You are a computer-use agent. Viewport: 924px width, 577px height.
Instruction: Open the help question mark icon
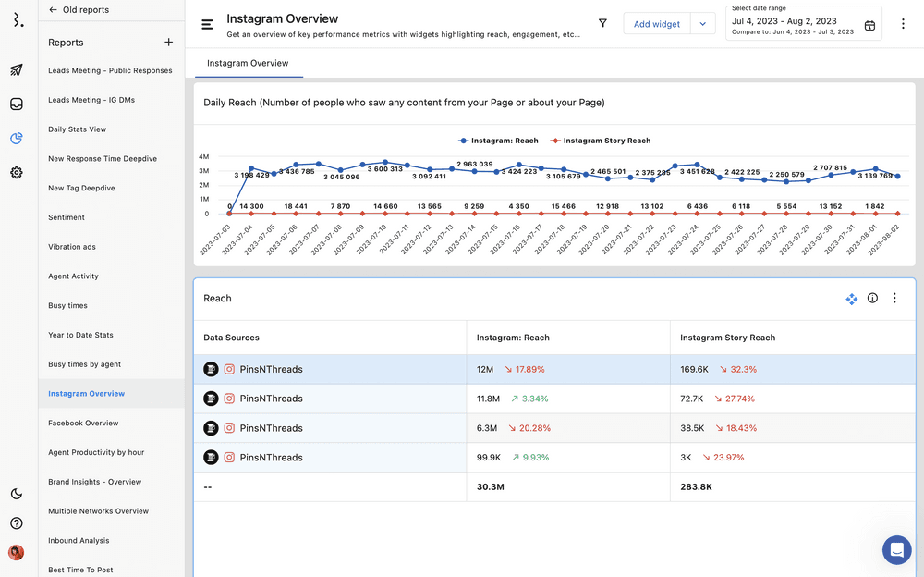pos(17,523)
